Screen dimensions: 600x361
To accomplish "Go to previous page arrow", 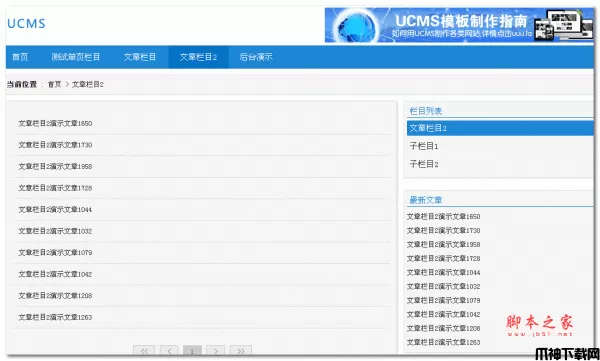I will click(169, 351).
